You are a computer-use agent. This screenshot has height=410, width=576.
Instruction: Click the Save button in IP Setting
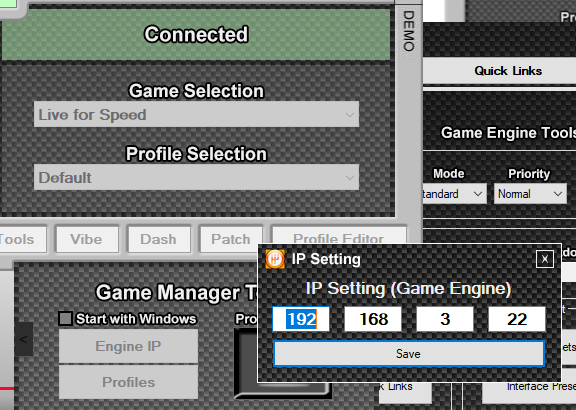[x=408, y=354]
